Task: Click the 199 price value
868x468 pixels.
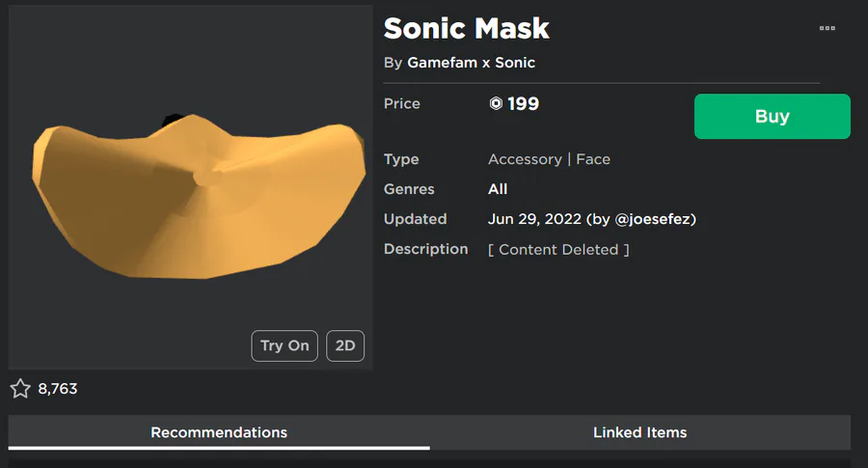Action: [x=524, y=103]
